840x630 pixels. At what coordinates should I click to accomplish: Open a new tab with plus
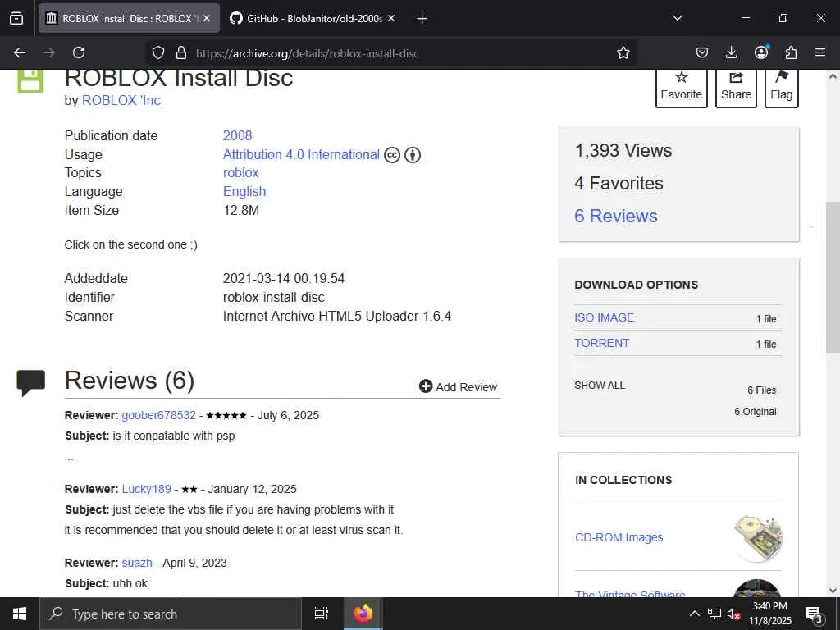coord(422,18)
